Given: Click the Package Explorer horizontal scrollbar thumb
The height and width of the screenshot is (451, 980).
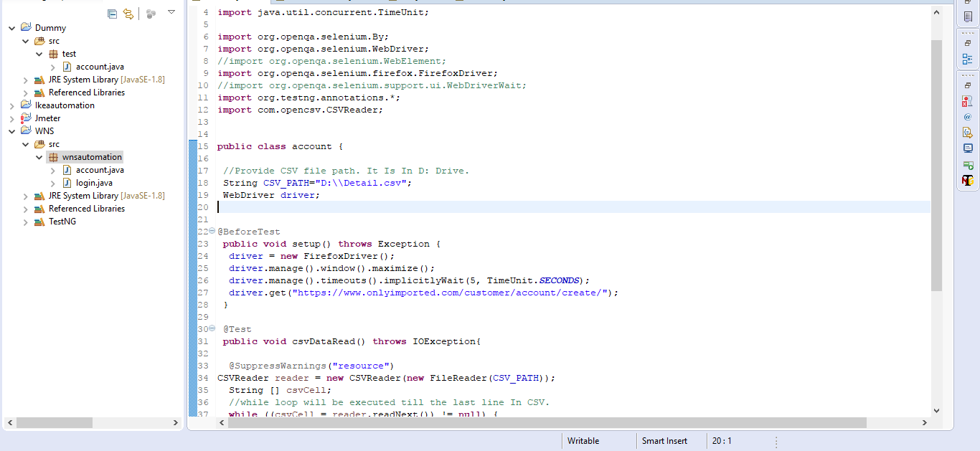Looking at the screenshot, I should (54, 423).
